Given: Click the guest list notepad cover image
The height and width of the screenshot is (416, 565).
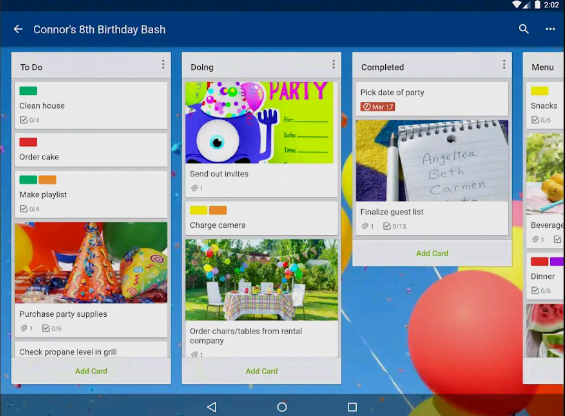Looking at the screenshot, I should pyautogui.click(x=432, y=160).
